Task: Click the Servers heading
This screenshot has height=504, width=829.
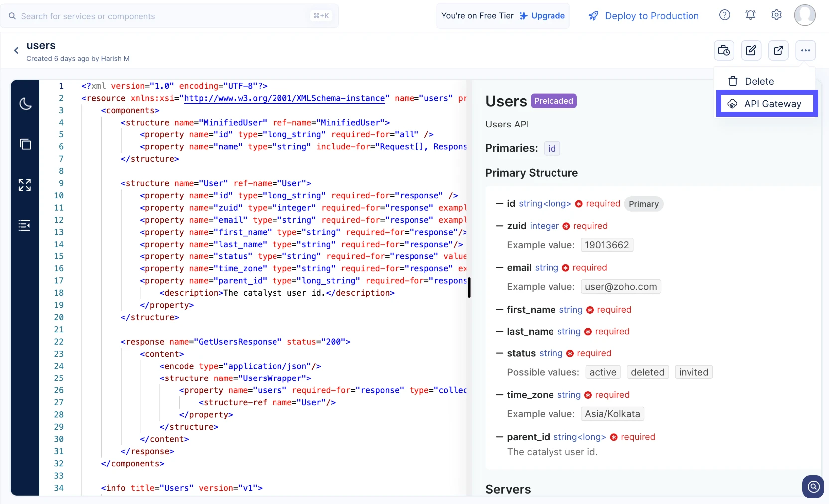Action: click(508, 489)
